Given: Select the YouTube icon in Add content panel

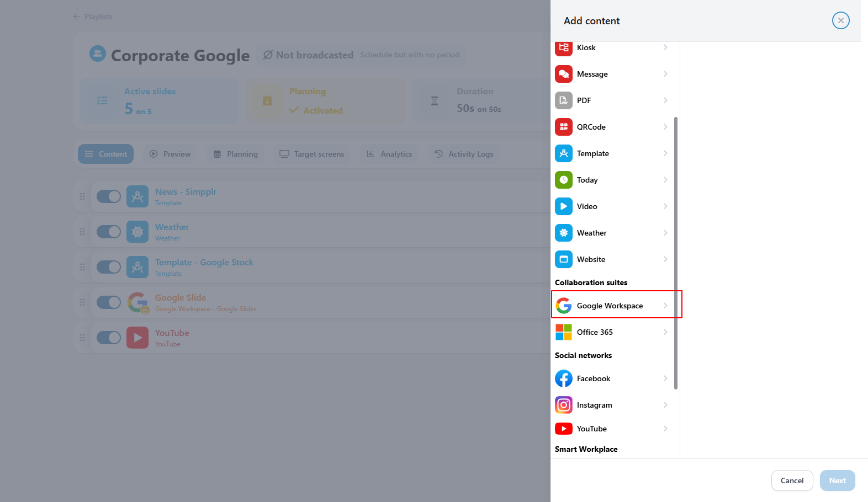Looking at the screenshot, I should [x=564, y=429].
